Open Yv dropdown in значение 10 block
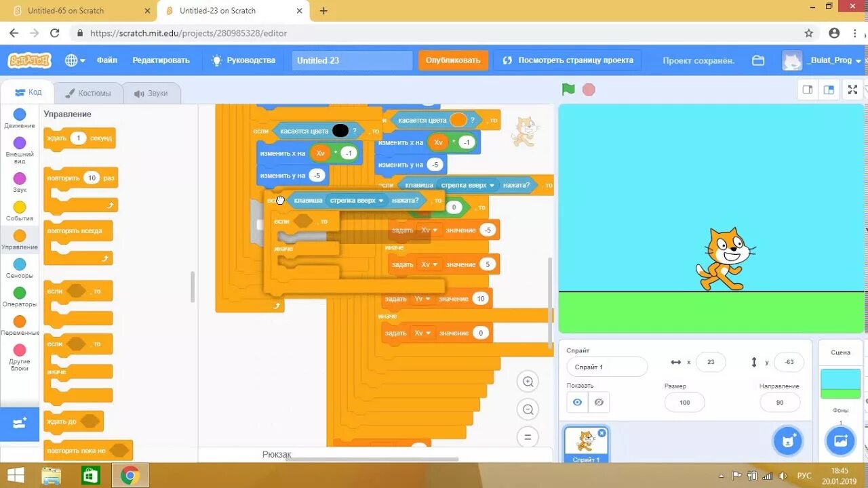868x488 pixels. 423,299
